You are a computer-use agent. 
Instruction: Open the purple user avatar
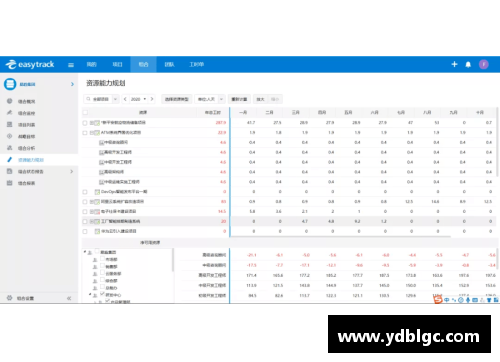484,64
